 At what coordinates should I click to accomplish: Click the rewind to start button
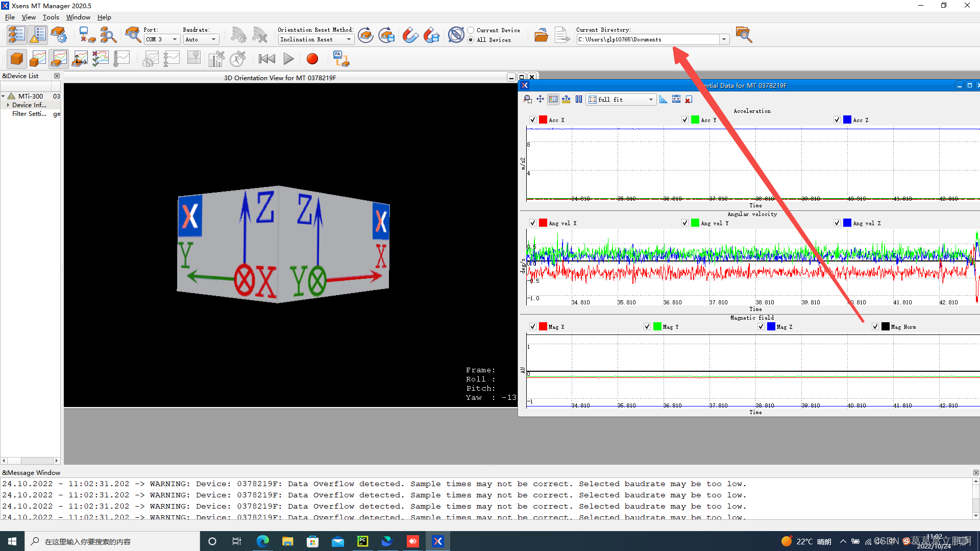[266, 59]
